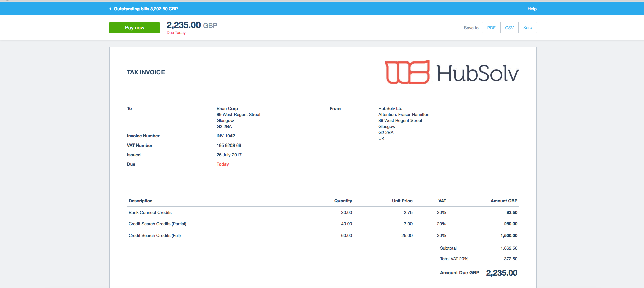Click Due Today text under header amount
The width and height of the screenshot is (644, 288).
pos(176,33)
